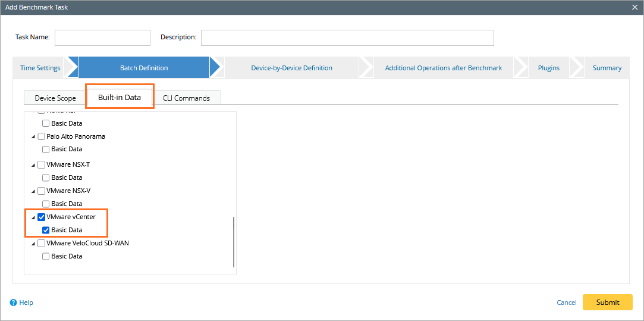Select the VMware NSX-V checkbox
644x321 pixels.
pos(42,191)
